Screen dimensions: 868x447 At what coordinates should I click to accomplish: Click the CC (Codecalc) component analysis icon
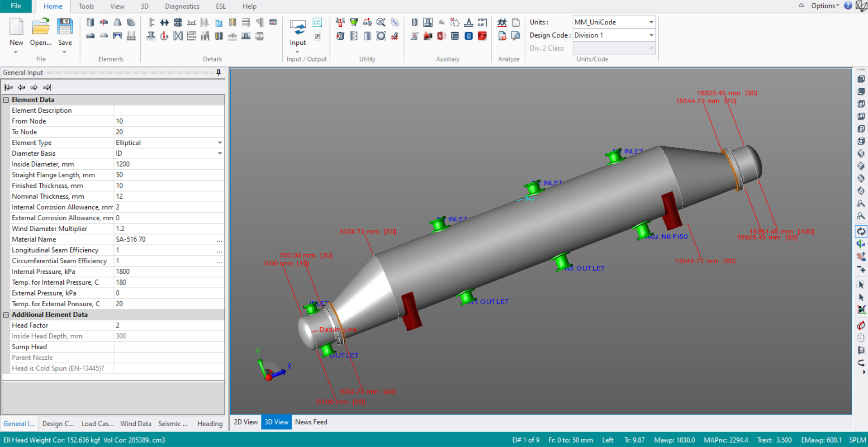point(317,23)
